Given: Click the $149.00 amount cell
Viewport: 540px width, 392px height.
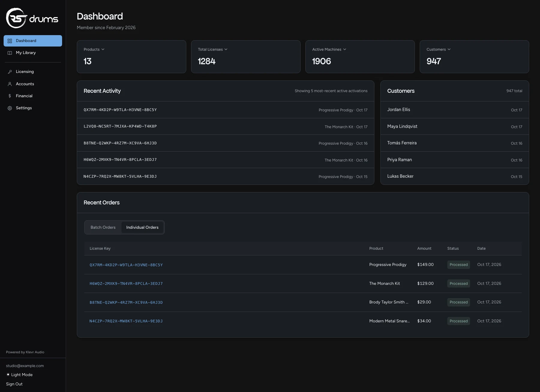Looking at the screenshot, I should click(425, 264).
